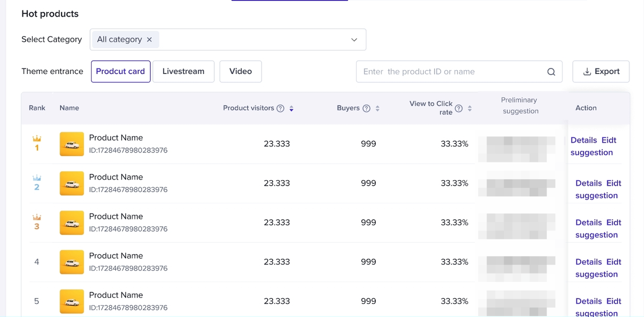Click the Buyers help icon
Screen dimensions: 644x317
(x=367, y=108)
